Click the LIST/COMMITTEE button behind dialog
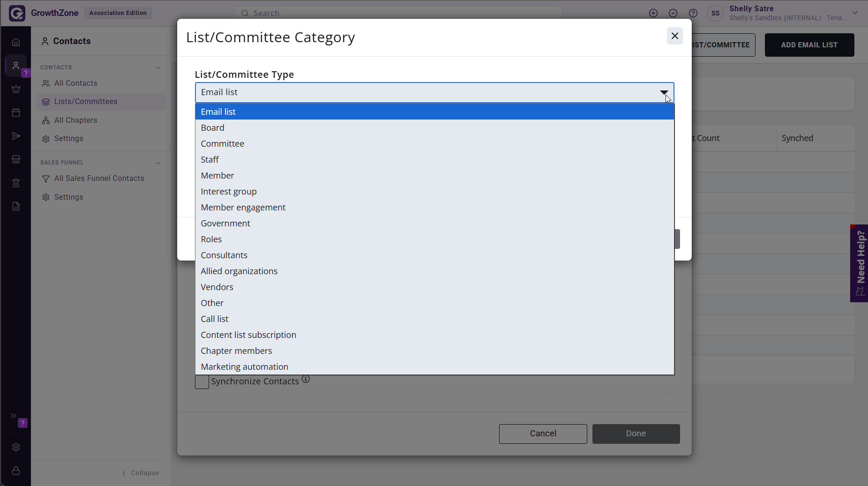Viewport: 868px width, 486px height. coord(723,45)
